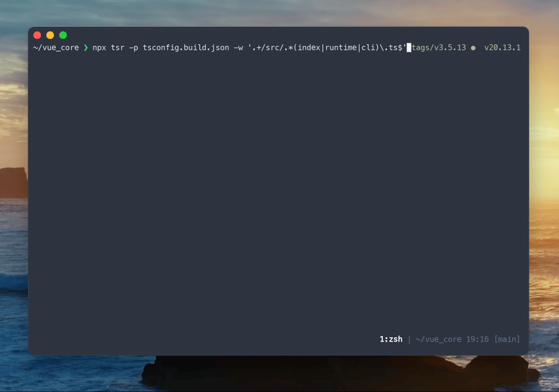This screenshot has width=559, height=392.
Task: Click '~/vue_core' in the status bar
Action: click(x=439, y=340)
